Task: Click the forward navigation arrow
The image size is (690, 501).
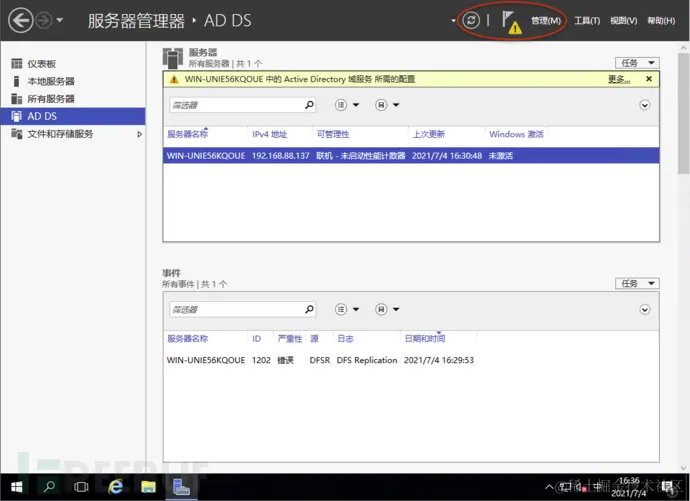Action: (44, 20)
